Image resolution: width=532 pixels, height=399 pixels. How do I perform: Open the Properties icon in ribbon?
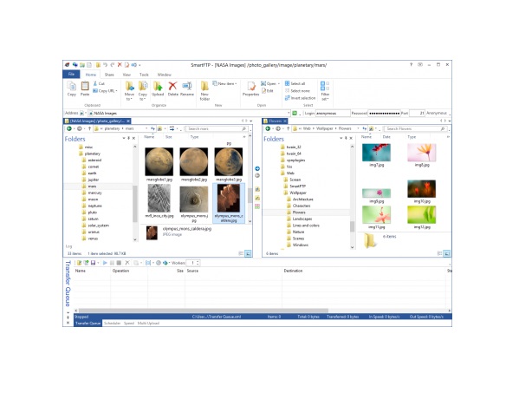(250, 89)
